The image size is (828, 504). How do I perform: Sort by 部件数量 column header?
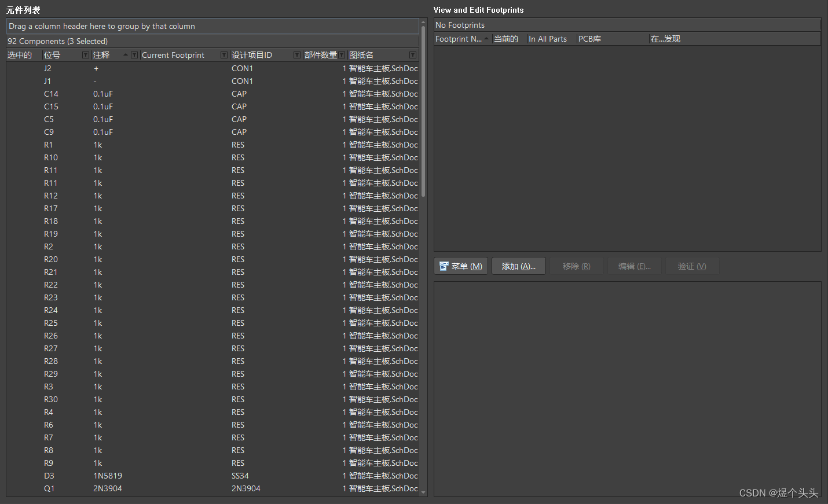click(321, 55)
